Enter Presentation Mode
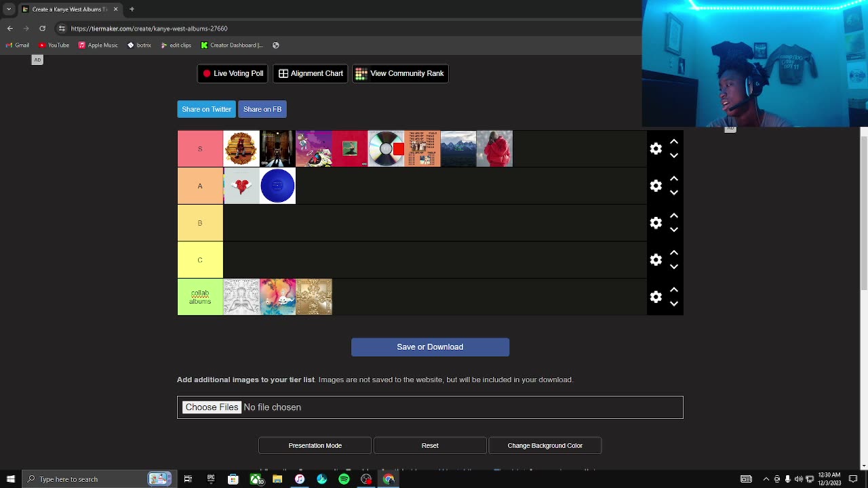868x488 pixels. [315, 445]
